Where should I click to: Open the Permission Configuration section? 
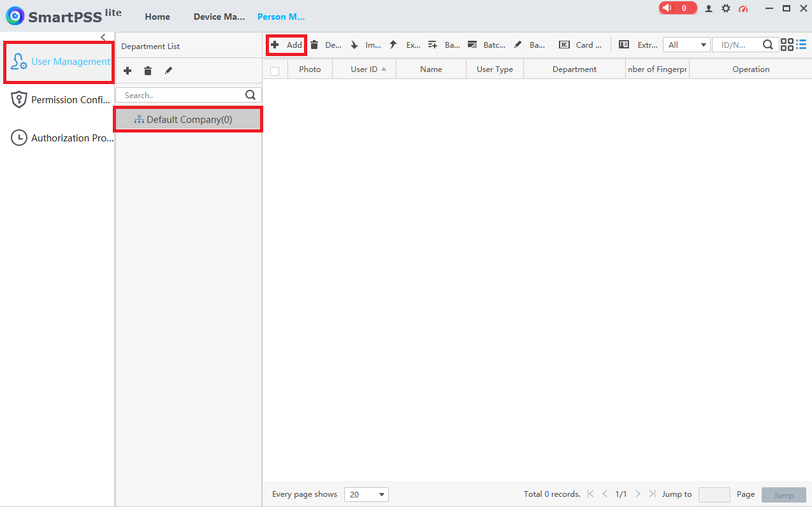(x=59, y=100)
